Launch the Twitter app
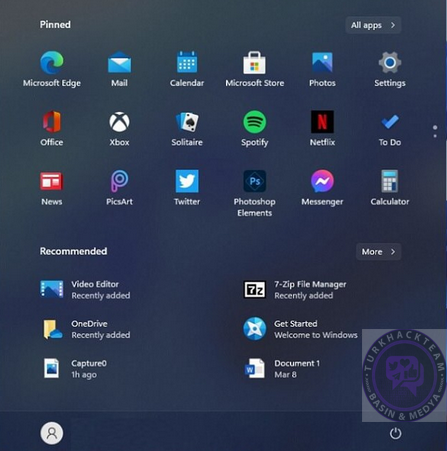Image resolution: width=447 pixels, height=451 pixels. (187, 188)
